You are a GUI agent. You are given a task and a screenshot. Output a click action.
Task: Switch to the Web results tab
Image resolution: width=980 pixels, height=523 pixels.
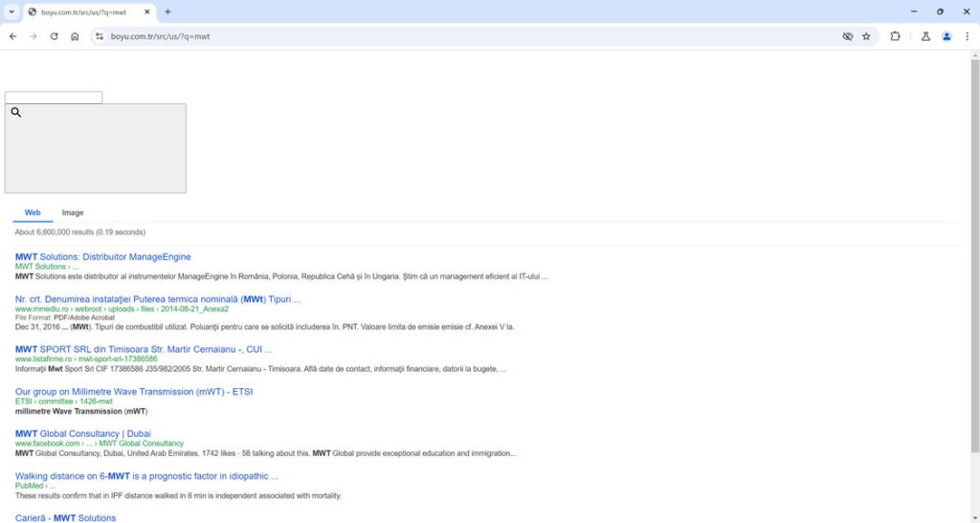[33, 213]
